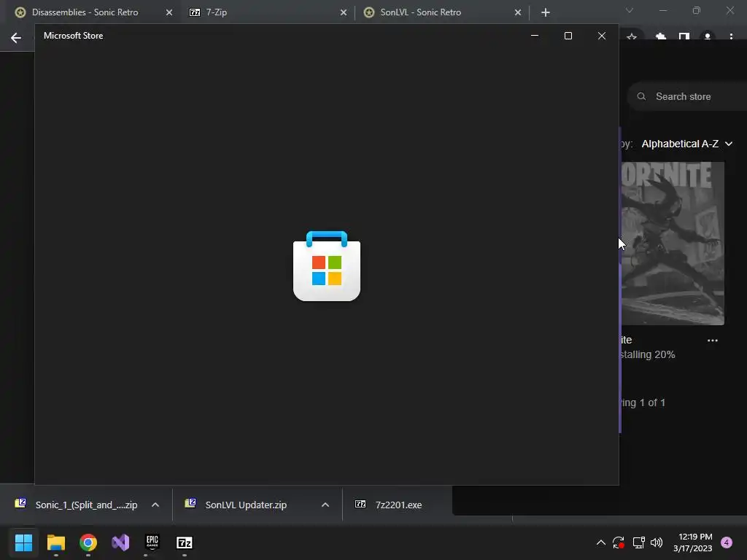Image resolution: width=747 pixels, height=560 pixels.
Task: Close the Microsoft Store window
Action: 602,36
